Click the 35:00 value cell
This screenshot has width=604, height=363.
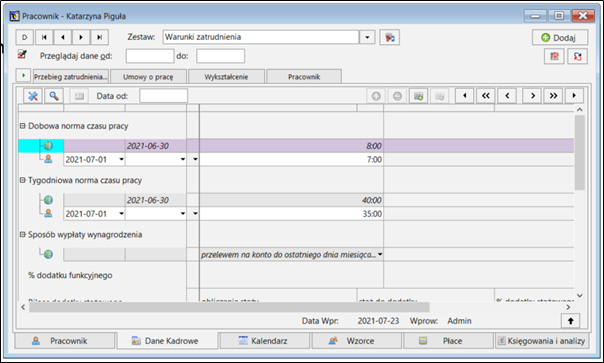[x=291, y=213]
